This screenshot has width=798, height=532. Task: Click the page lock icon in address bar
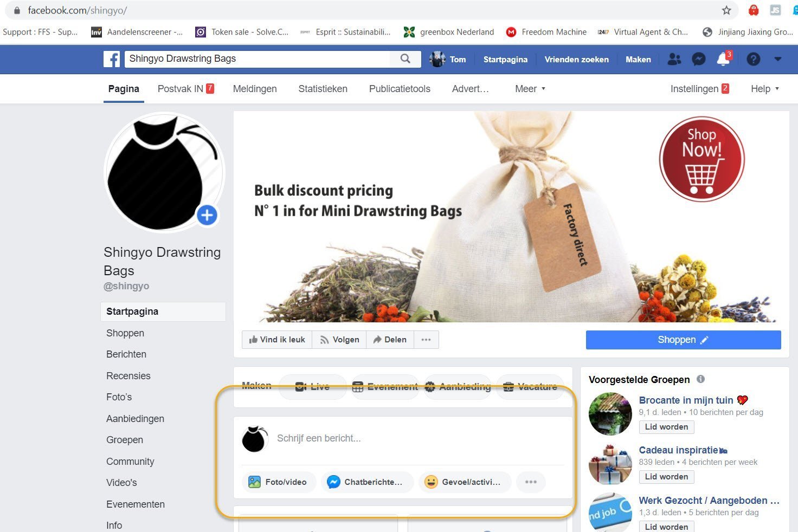coord(17,10)
